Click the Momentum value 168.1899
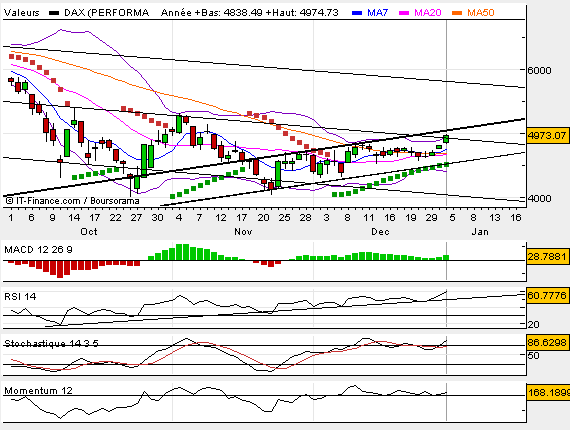The height and width of the screenshot is (430, 570). (548, 393)
